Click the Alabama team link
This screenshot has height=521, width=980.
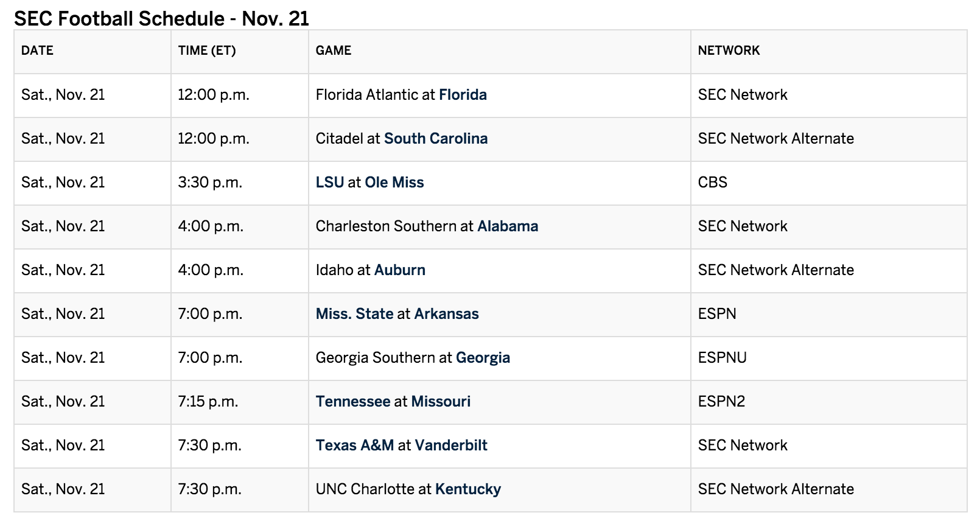[x=508, y=226]
